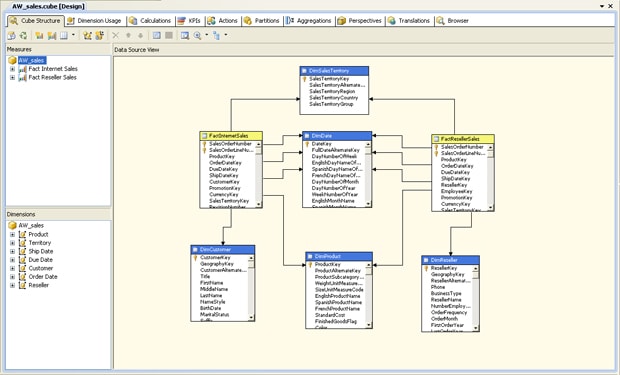Click EnglishProductName column in DimProduct
Viewport: 620px width, 375px height.
pos(337,296)
